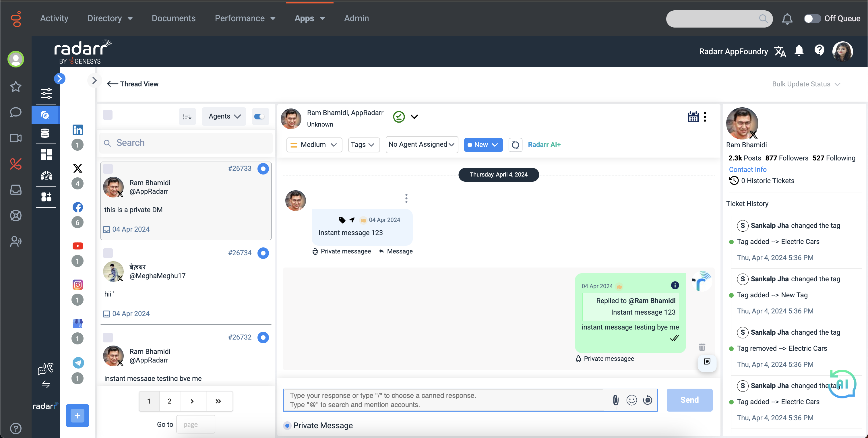Select the YouTube channel icon

click(x=77, y=246)
